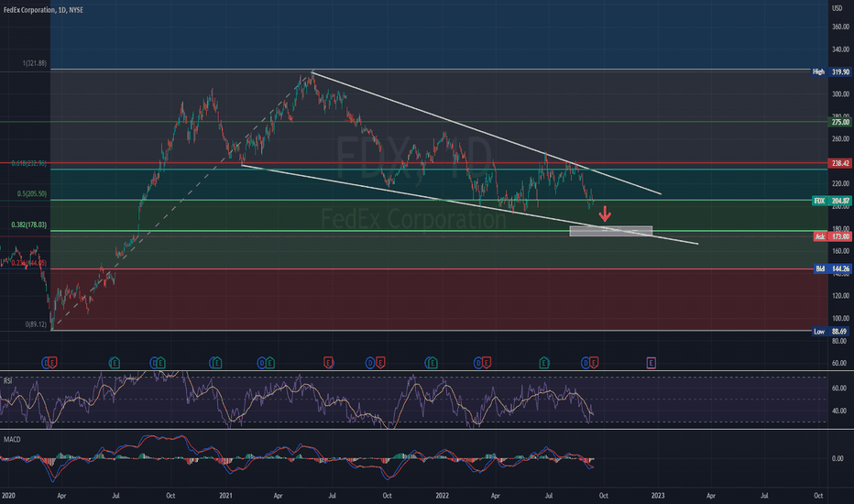Click the blue dividend marker before April 2022
This screenshot has width=854, height=504.
[x=478, y=362]
